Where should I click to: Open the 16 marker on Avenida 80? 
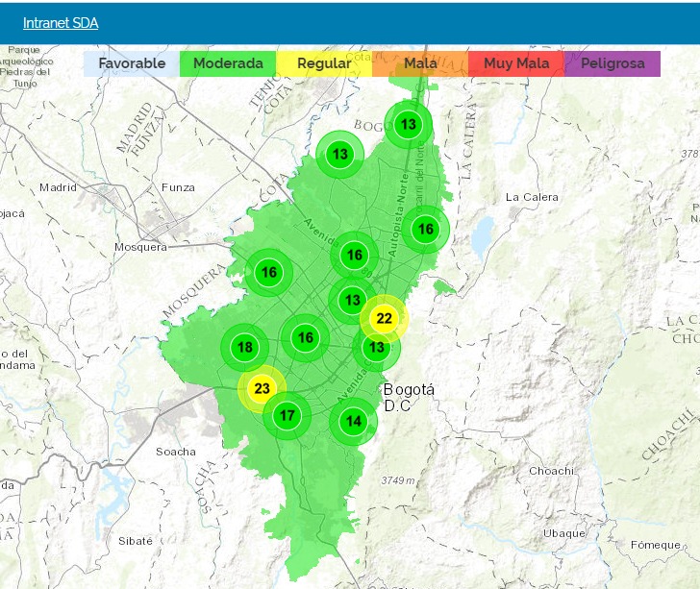coord(355,256)
